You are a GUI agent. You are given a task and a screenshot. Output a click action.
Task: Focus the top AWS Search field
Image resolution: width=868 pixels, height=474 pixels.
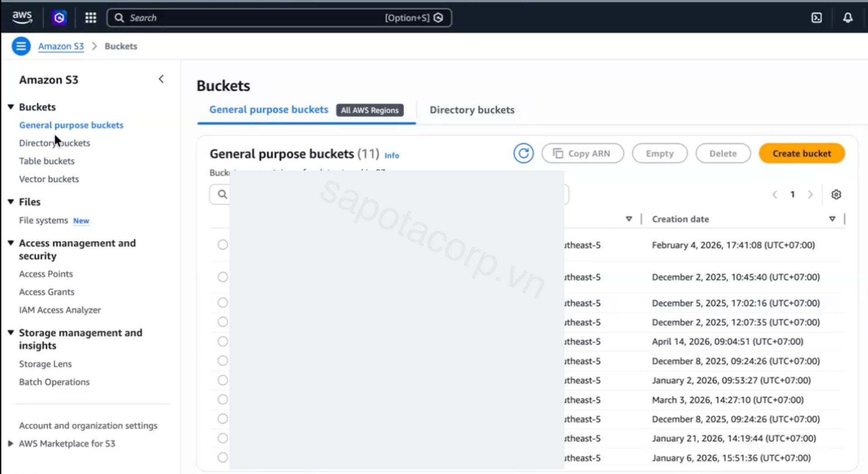(279, 18)
